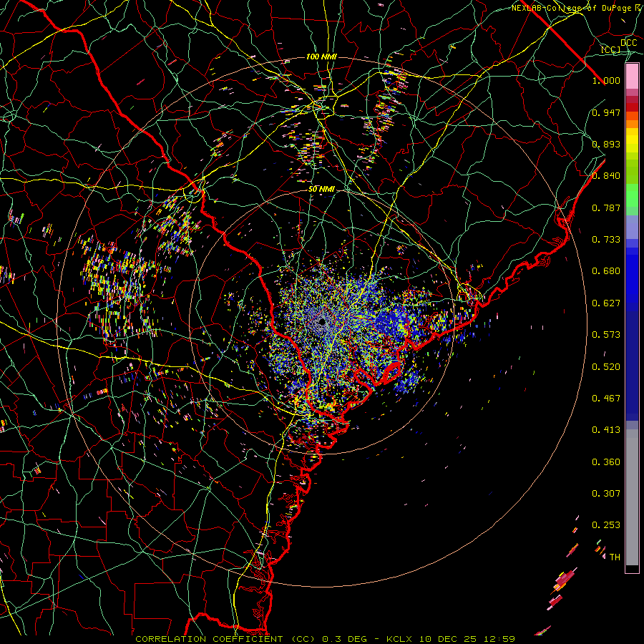The height and width of the screenshot is (644, 644).
Task: Select the 0.467 scale value
Action: 606,399
